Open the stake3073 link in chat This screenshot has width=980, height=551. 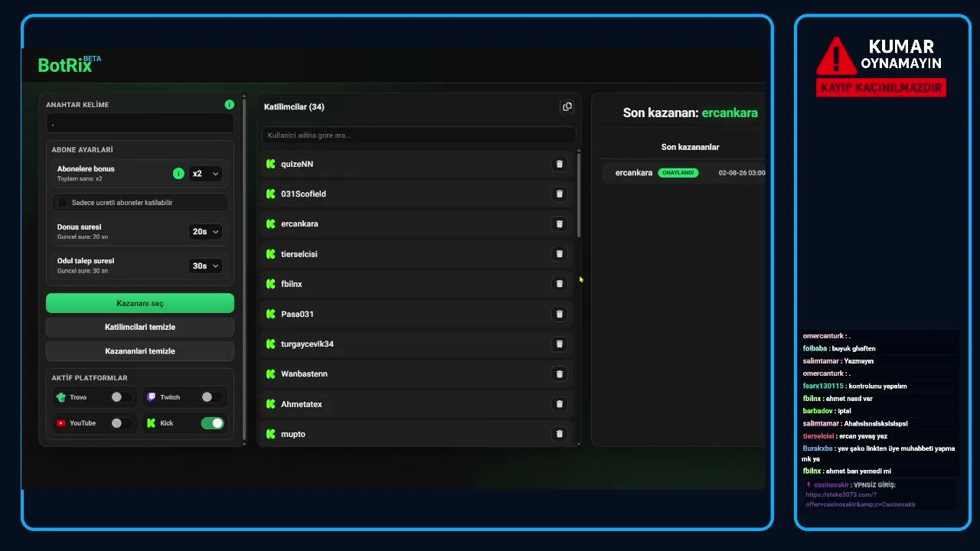(861, 499)
